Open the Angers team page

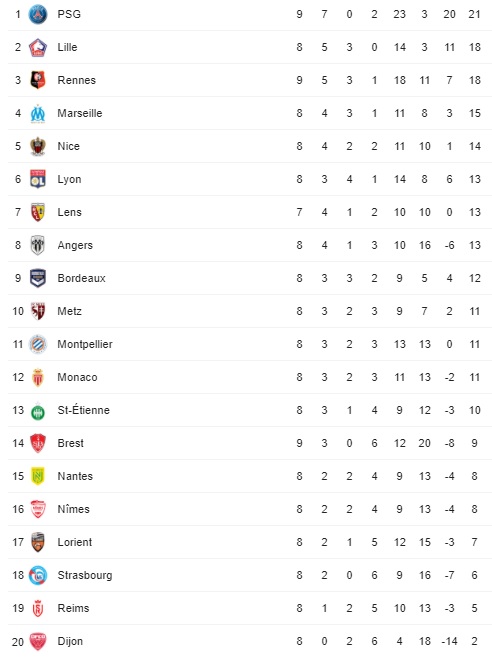coord(75,245)
